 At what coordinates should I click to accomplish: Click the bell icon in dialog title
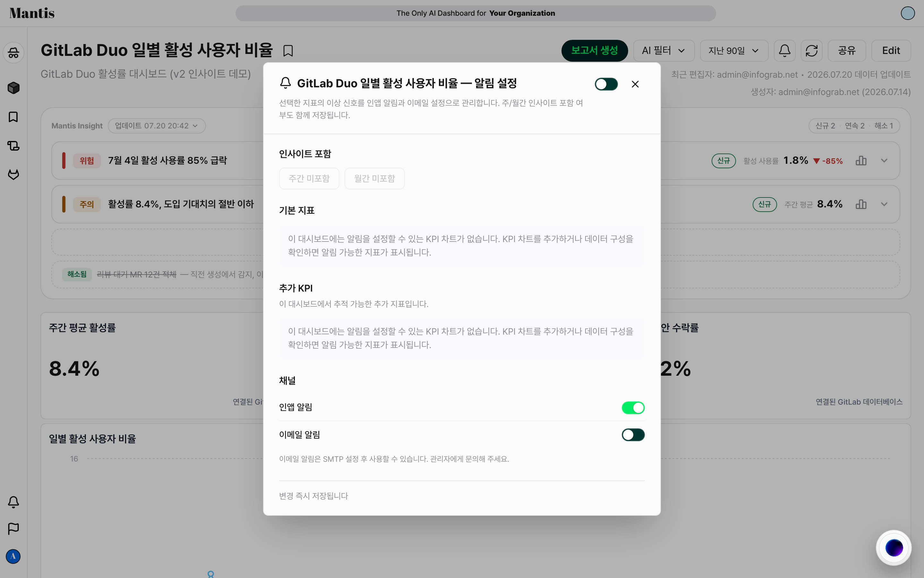286,83
